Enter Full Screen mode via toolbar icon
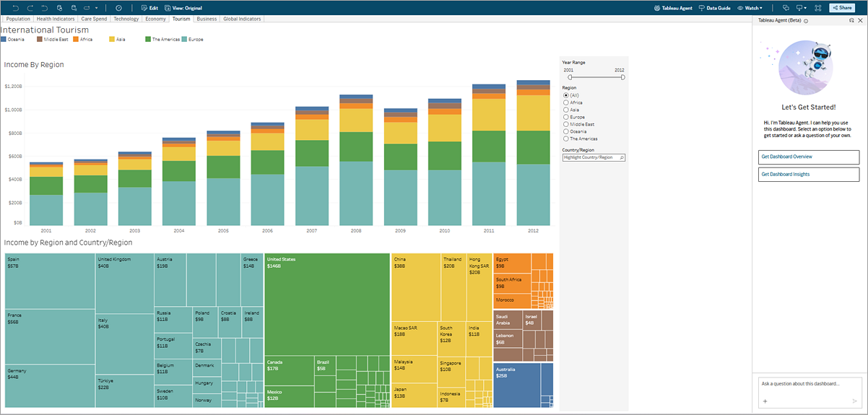 tap(817, 7)
